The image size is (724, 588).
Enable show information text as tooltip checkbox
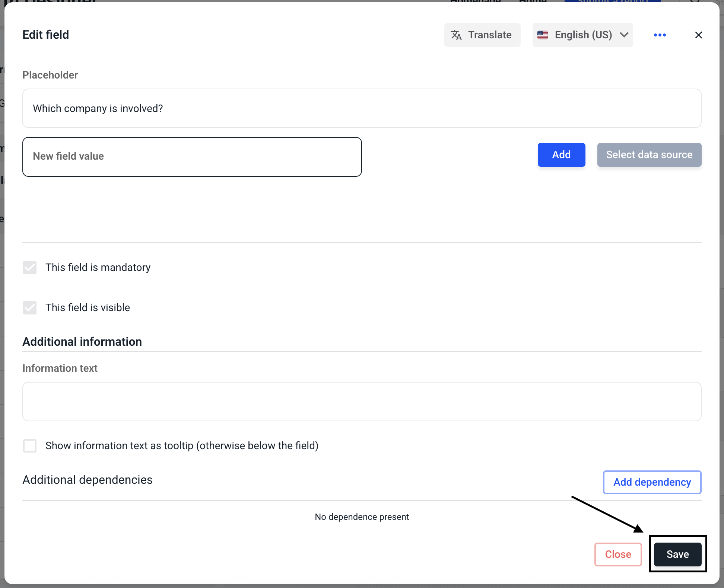pos(30,445)
